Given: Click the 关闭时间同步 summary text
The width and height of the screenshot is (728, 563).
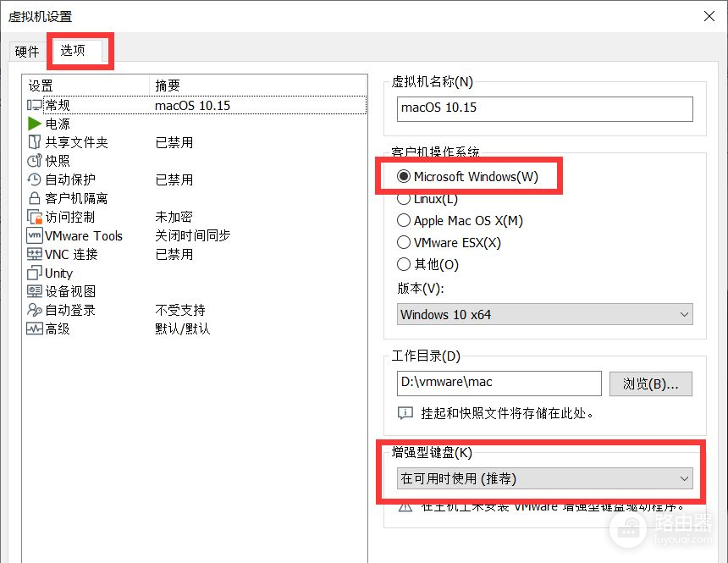Looking at the screenshot, I should coord(193,235).
